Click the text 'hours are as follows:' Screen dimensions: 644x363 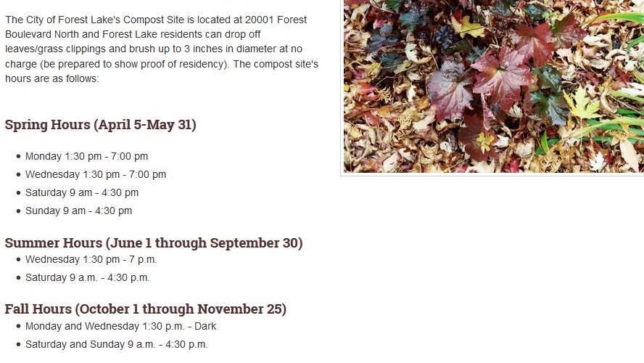pyautogui.click(x=51, y=78)
